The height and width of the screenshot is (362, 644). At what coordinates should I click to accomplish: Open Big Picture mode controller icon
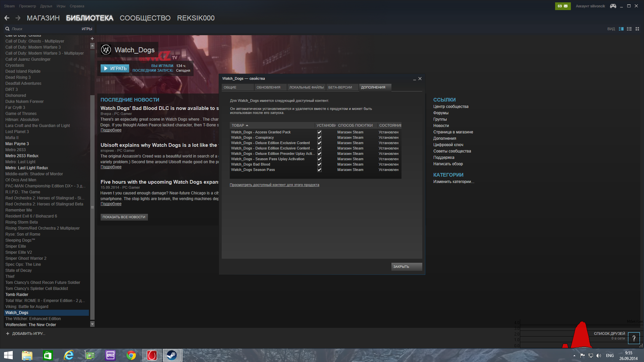[613, 6]
